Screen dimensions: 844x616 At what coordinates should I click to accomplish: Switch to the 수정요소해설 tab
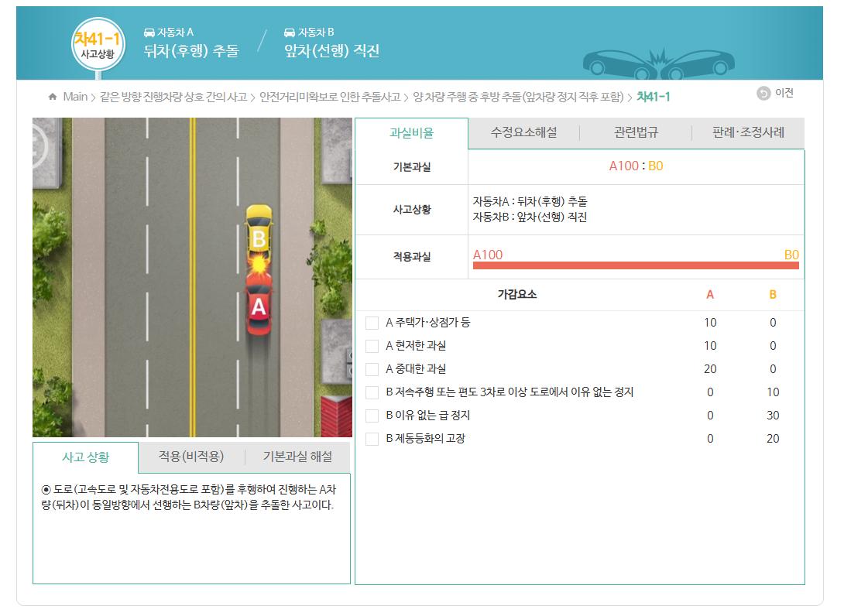[x=523, y=132]
